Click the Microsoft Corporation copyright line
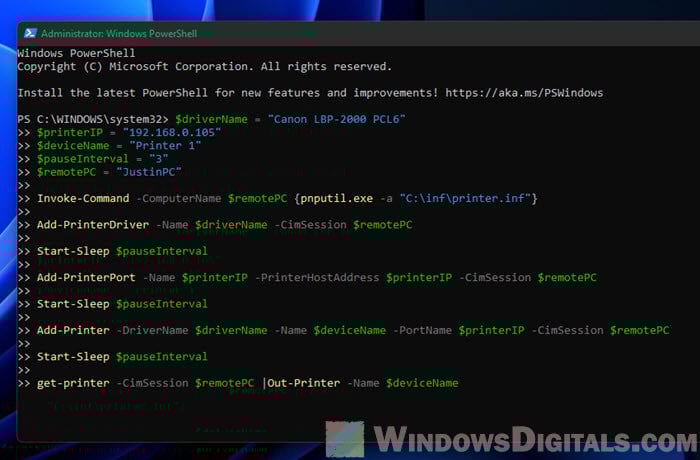700x460 pixels. coord(204,67)
